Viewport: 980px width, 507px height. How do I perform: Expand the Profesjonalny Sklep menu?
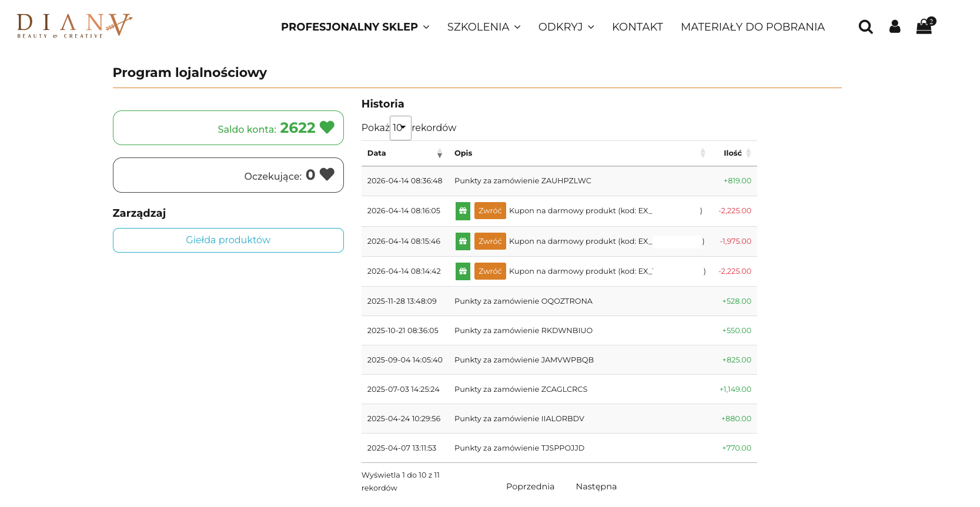355,27
